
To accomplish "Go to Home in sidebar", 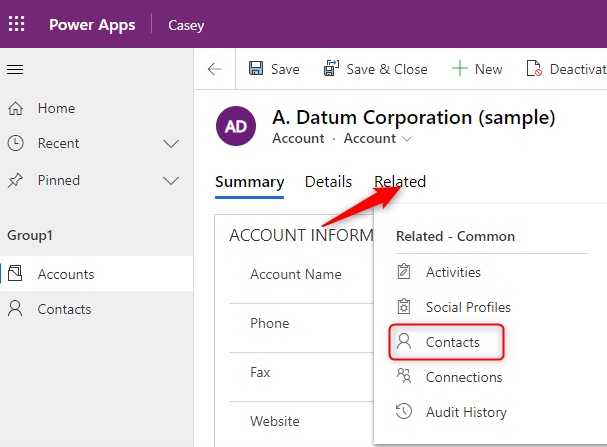I will [x=56, y=108].
